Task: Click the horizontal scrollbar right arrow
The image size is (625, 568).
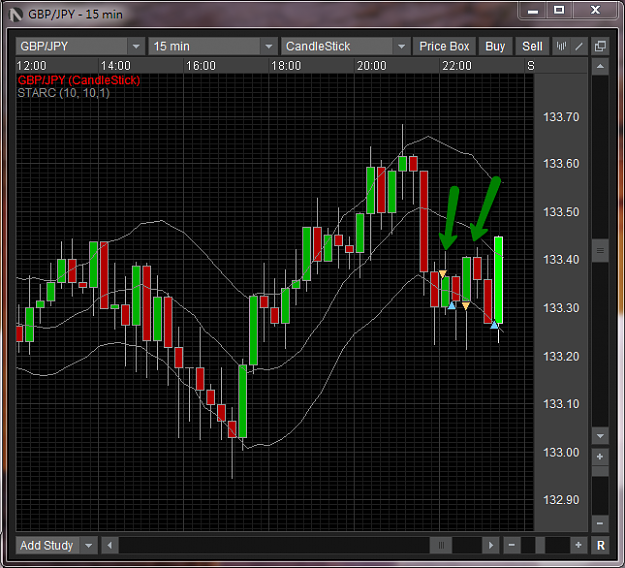Action: (491, 545)
